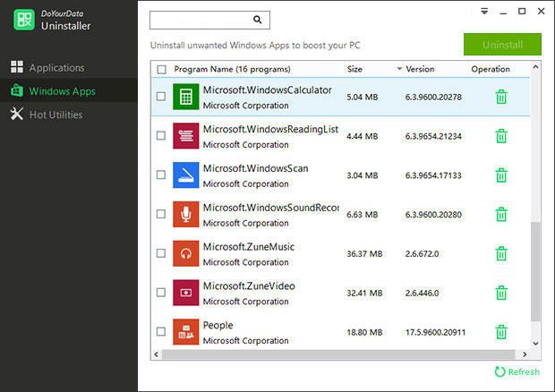Viewport: 555px width, 392px height.
Task: Click the Reading List app icon
Action: [186, 136]
